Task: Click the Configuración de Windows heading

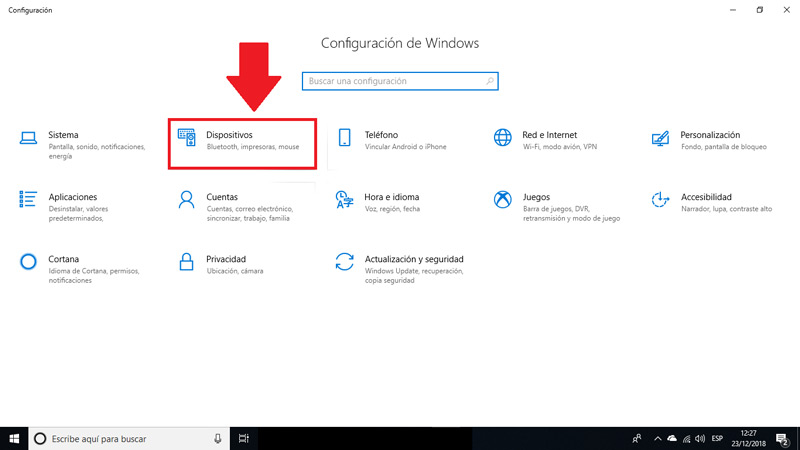Action: tap(400, 43)
